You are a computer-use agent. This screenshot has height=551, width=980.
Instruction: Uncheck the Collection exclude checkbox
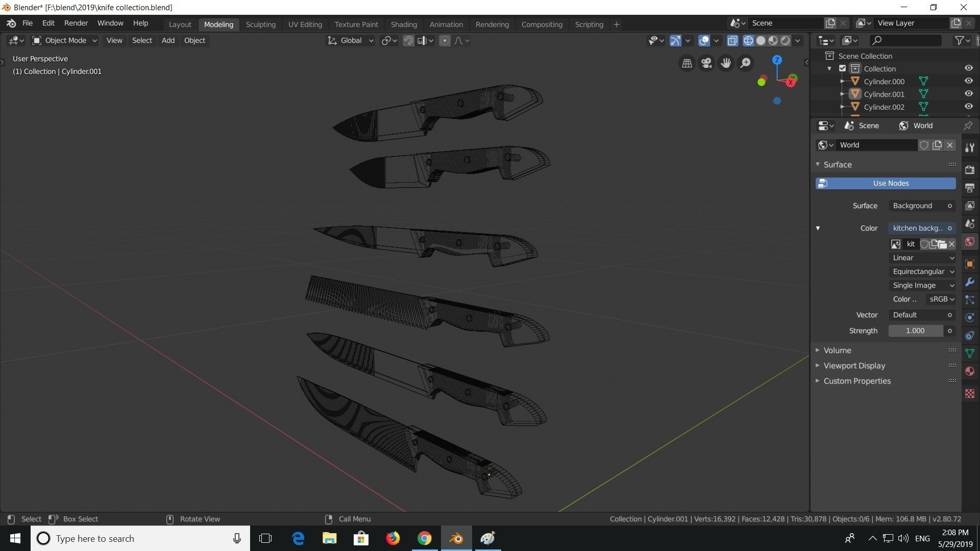pyautogui.click(x=843, y=69)
